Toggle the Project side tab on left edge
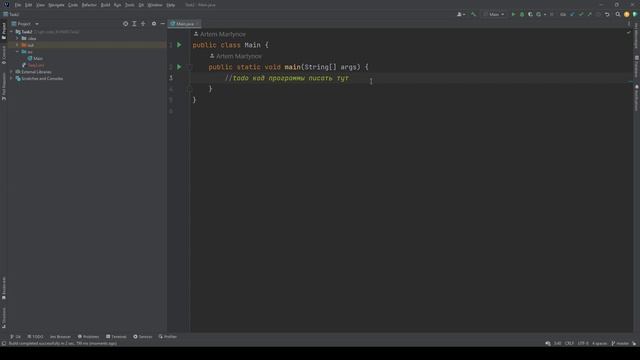The image size is (640, 360). [x=4, y=31]
